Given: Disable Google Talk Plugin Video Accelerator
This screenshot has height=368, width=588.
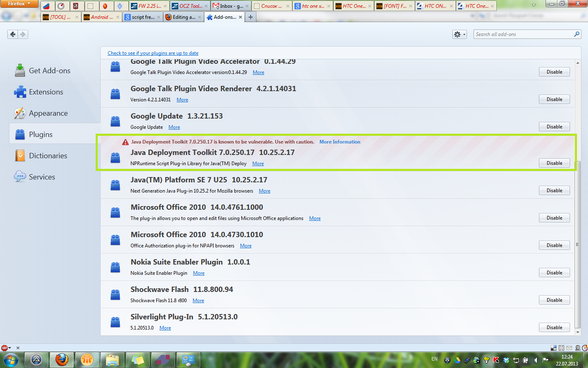Looking at the screenshot, I should point(554,72).
